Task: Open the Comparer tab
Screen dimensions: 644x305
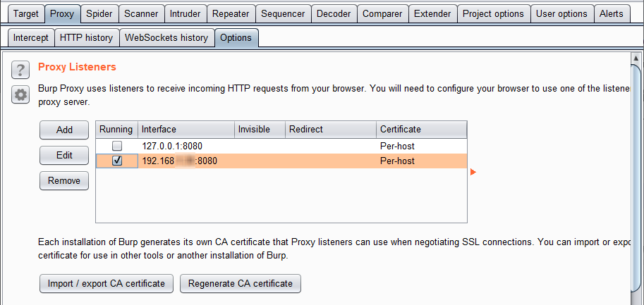Action: (x=383, y=13)
